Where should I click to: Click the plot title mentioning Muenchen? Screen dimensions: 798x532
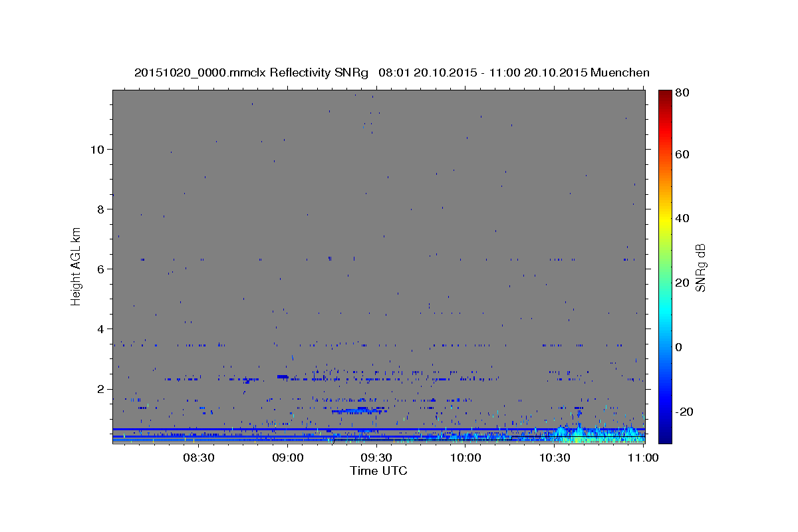tap(392, 72)
